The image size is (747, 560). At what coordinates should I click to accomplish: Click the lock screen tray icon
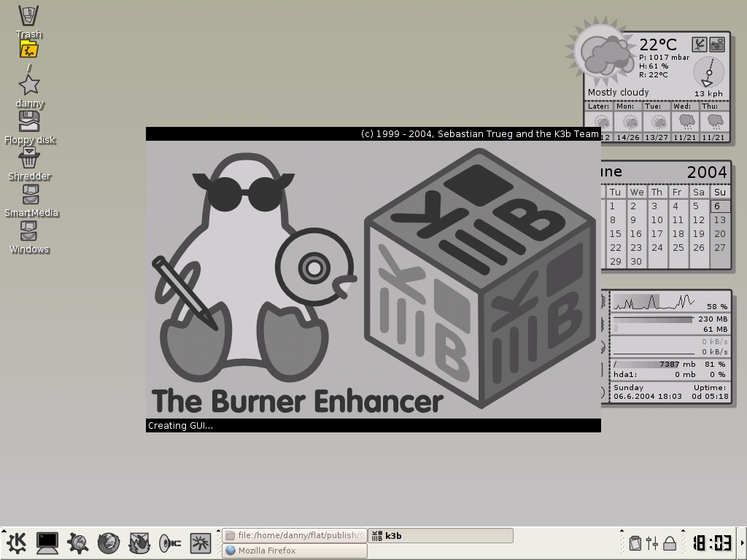[x=670, y=543]
